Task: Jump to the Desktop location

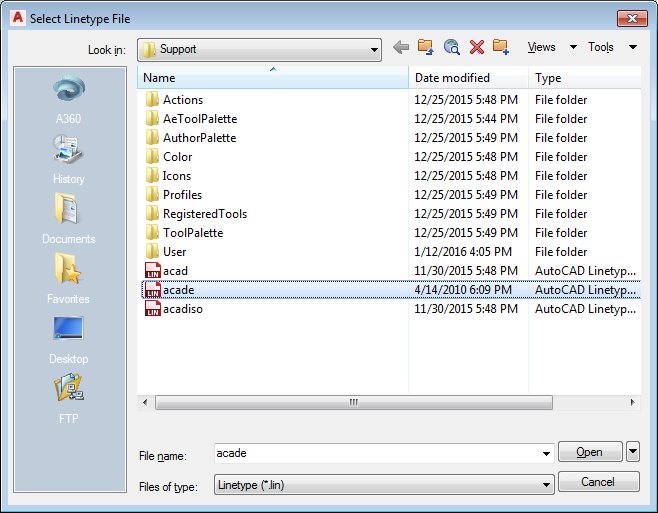Action: (69, 340)
